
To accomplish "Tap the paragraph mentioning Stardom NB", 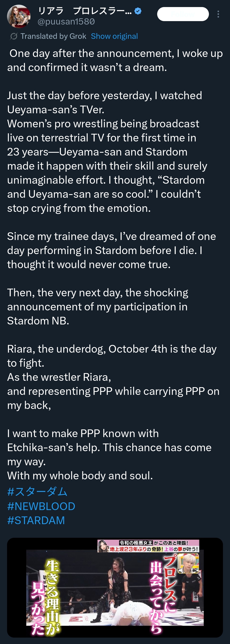I will 98,307.
